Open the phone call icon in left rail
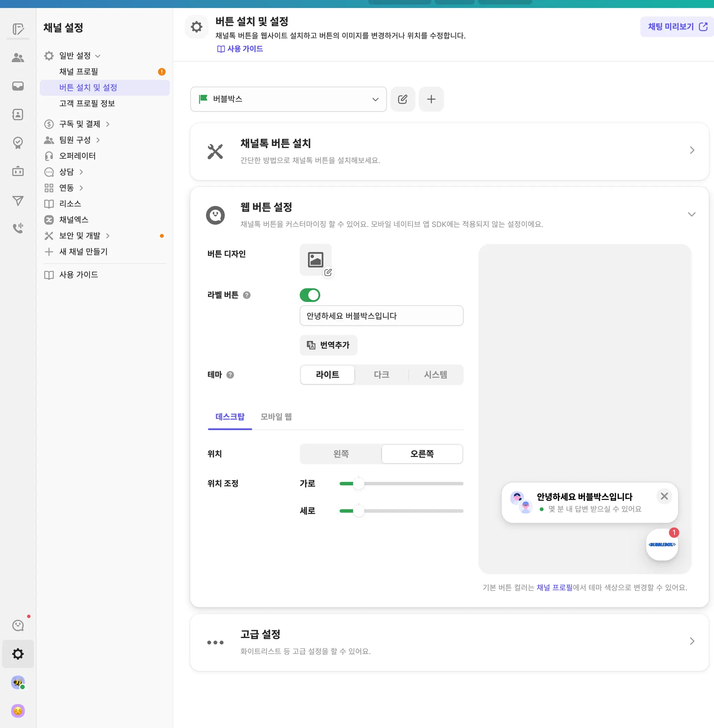714x728 pixels. (x=18, y=228)
